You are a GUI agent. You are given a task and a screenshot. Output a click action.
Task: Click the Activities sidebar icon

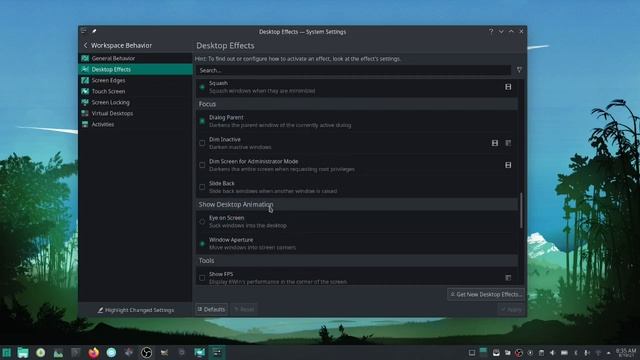85,124
